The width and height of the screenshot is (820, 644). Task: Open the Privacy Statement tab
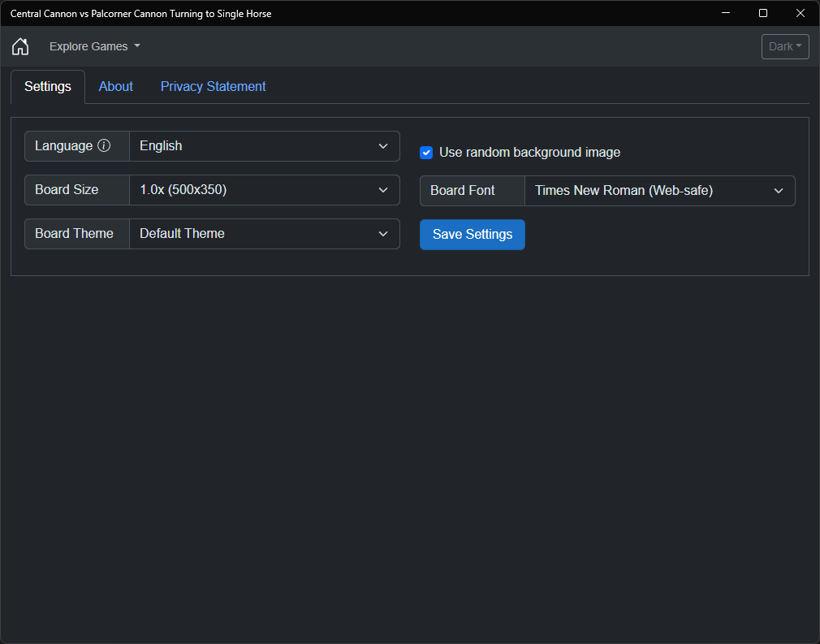pos(213,87)
